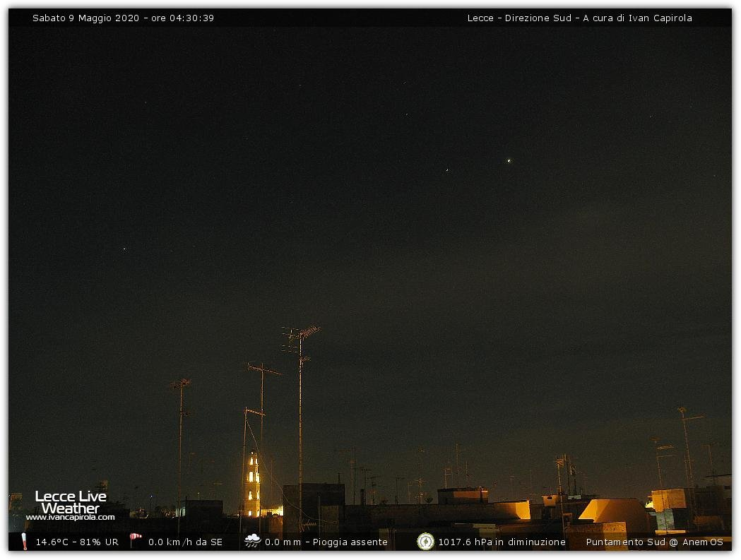Click the illuminated bell tower in the image
The width and height of the screenshot is (741, 560).
(x=254, y=484)
